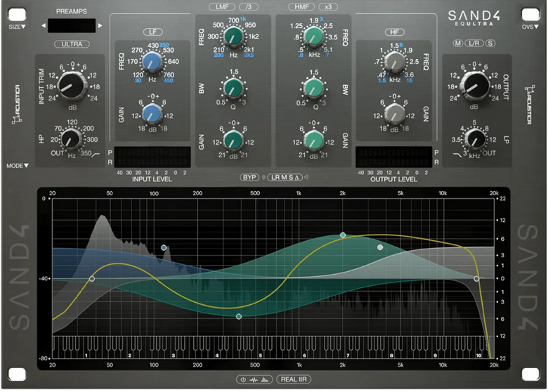Viewport: 548px width, 392px height.
Task: Select the S channel mode
Action: [490, 44]
